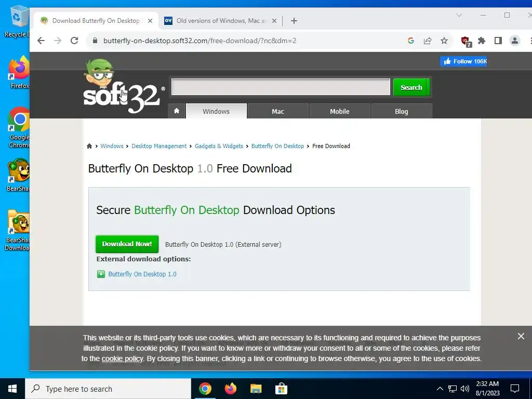Viewport: 532px width, 399px height.
Task: Select the Google Chrome desktop shortcut
Action: click(x=19, y=127)
